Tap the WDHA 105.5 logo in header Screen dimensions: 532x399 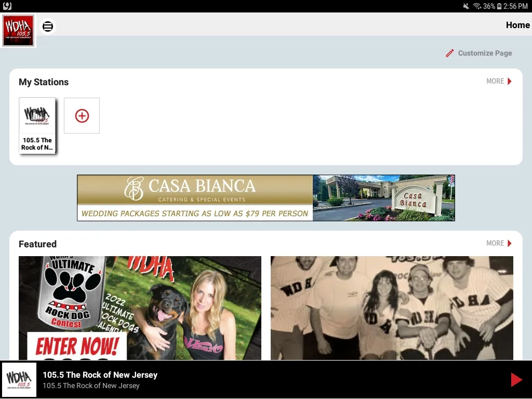click(18, 31)
